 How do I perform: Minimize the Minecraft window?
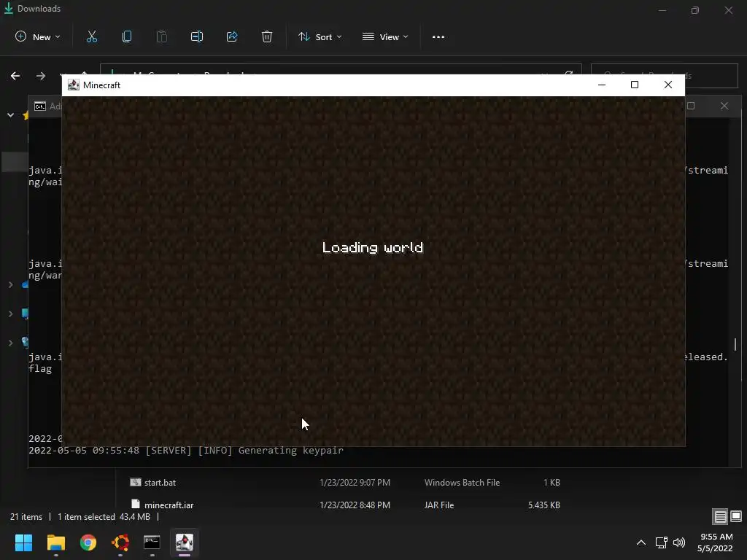(x=602, y=85)
